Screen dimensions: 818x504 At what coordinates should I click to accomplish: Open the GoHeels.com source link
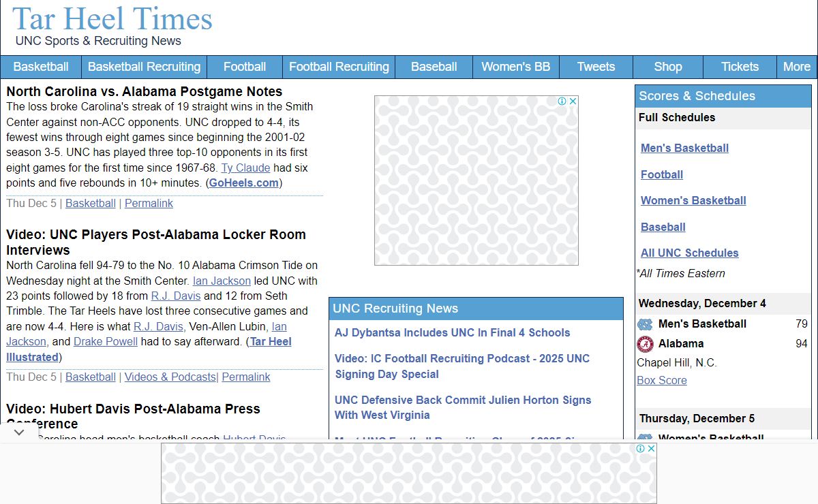(244, 183)
